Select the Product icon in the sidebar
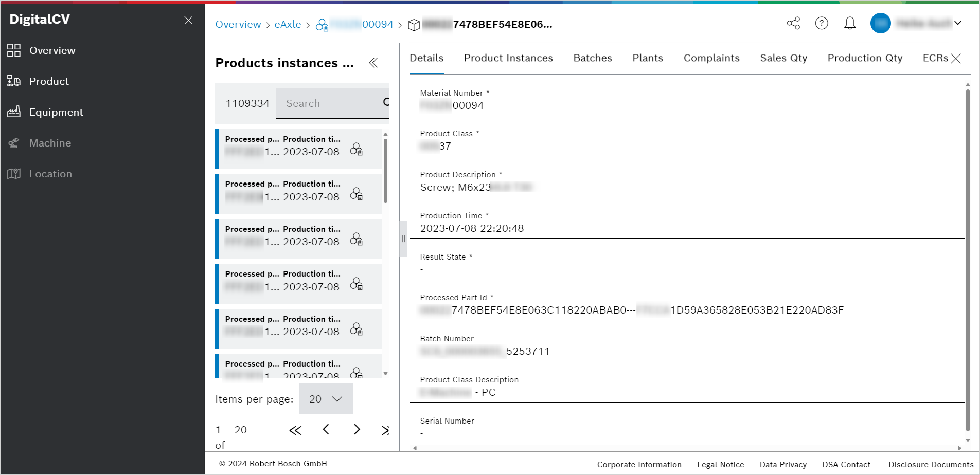Viewport: 980px width, 475px height. pos(14,81)
